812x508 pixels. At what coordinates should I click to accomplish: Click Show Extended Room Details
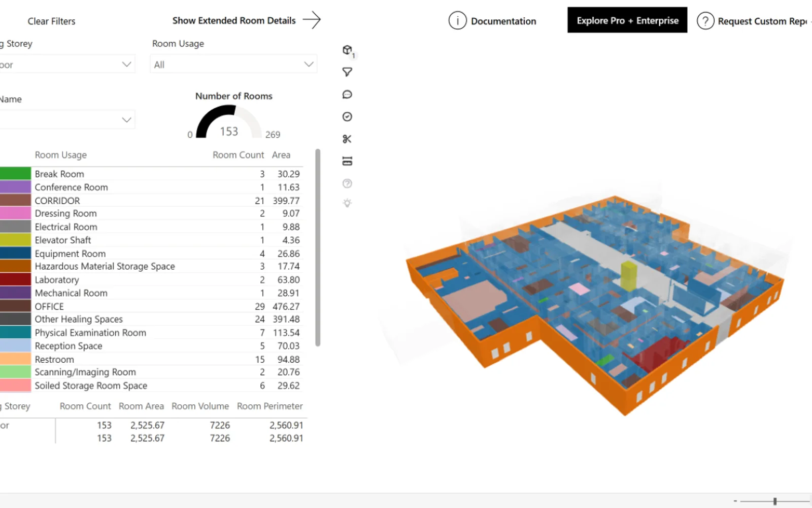[x=234, y=21]
